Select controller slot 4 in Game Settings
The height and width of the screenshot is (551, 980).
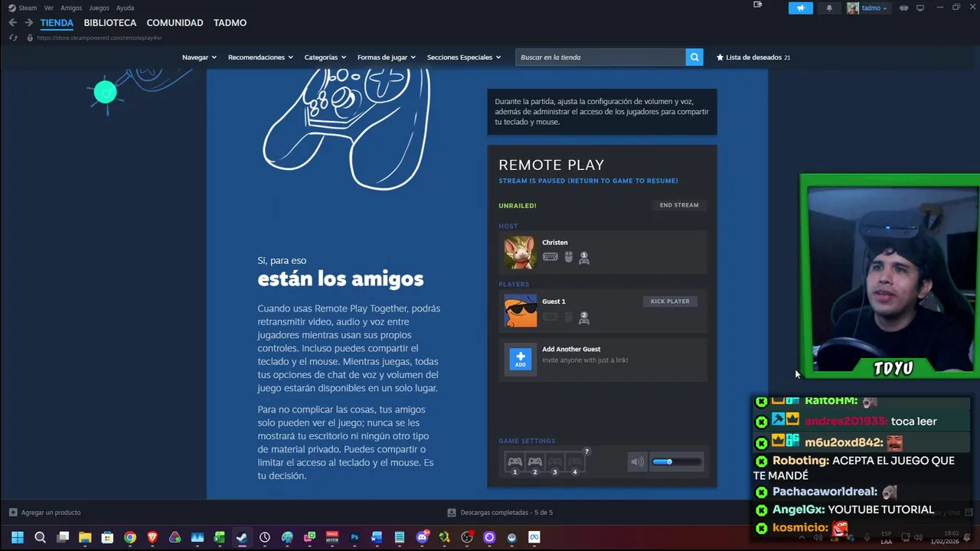click(x=575, y=462)
